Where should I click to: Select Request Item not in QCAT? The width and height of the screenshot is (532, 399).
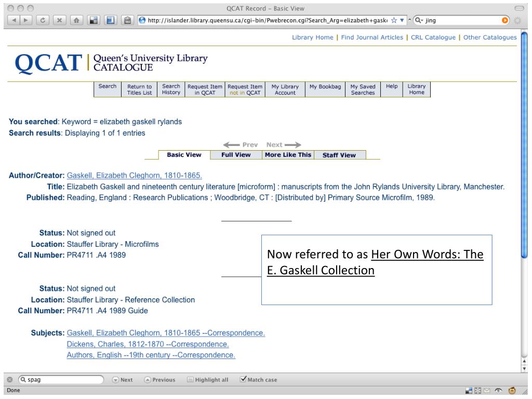(245, 89)
